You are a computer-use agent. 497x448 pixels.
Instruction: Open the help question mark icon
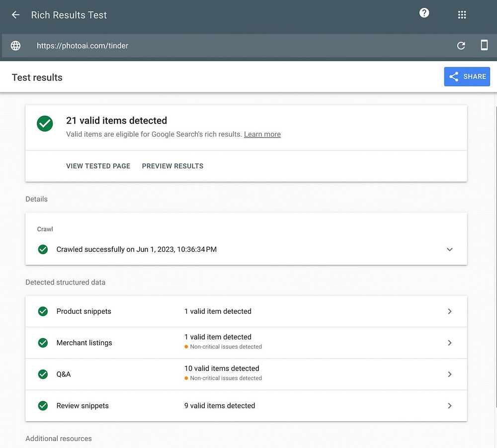tap(424, 13)
